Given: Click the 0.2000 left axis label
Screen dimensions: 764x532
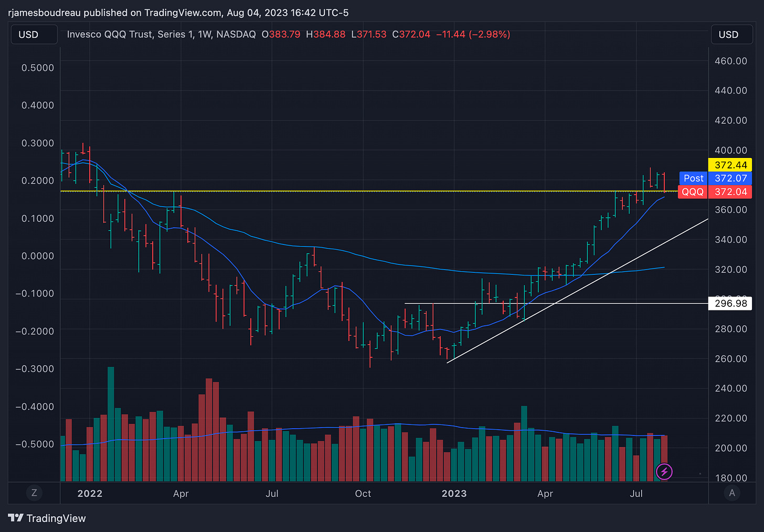Looking at the screenshot, I should click(x=38, y=180).
